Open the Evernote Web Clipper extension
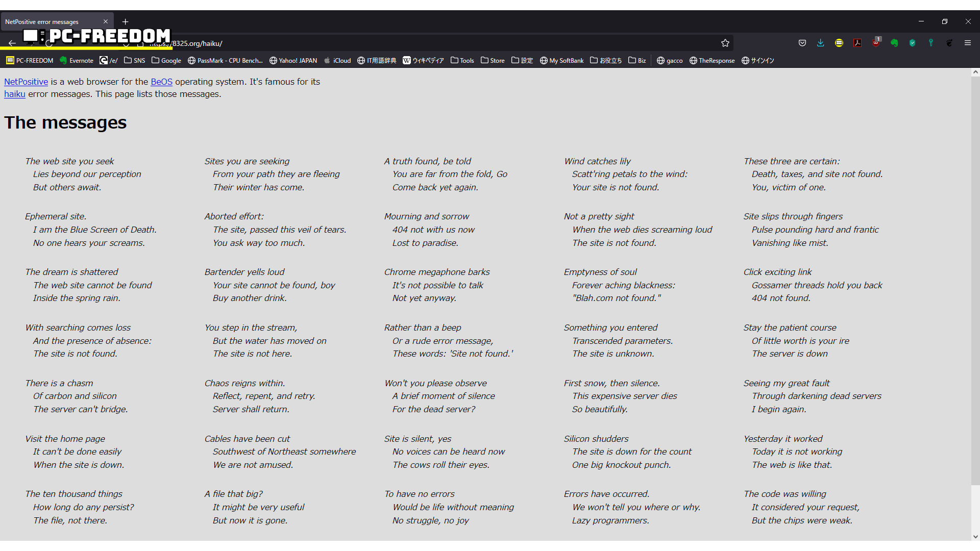The height and width of the screenshot is (551, 980). coord(894,43)
